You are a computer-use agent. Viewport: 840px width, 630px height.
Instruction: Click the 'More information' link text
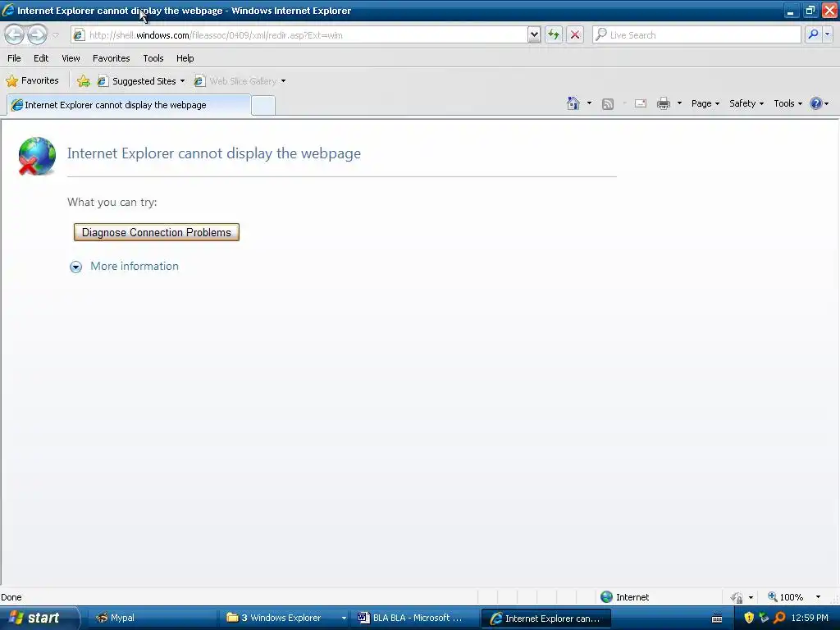click(135, 267)
